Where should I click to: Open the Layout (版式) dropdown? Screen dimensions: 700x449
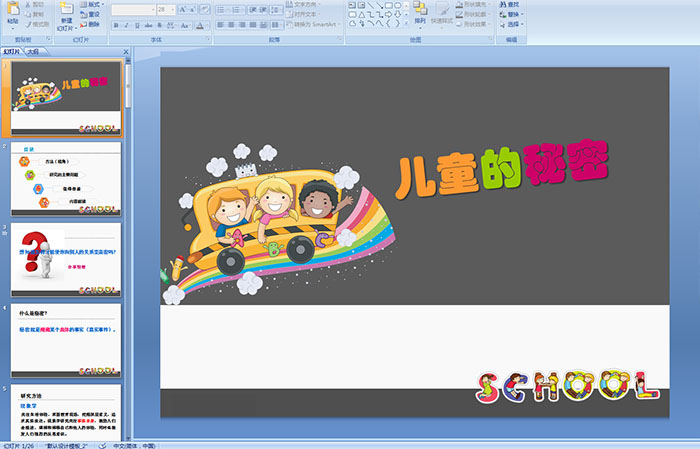point(92,4)
